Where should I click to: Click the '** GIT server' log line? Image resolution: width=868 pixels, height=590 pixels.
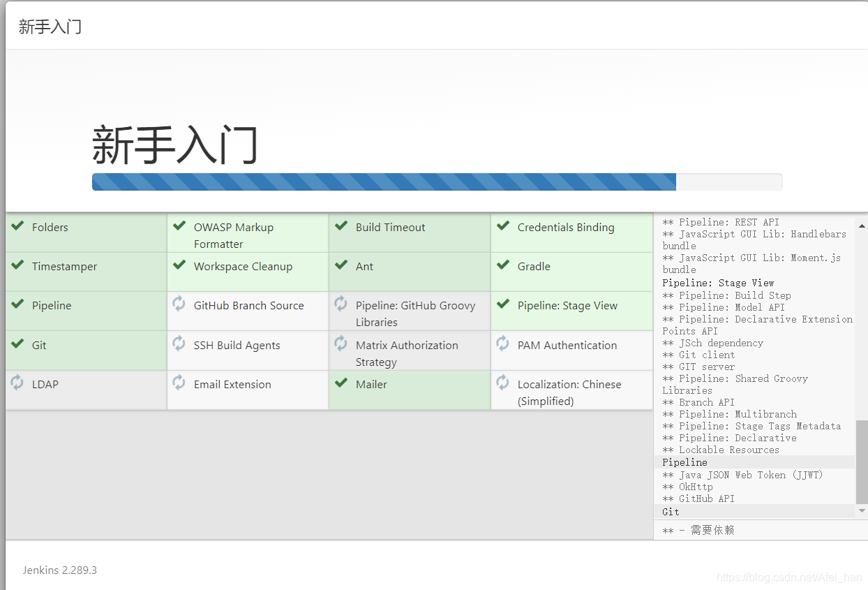pos(698,367)
